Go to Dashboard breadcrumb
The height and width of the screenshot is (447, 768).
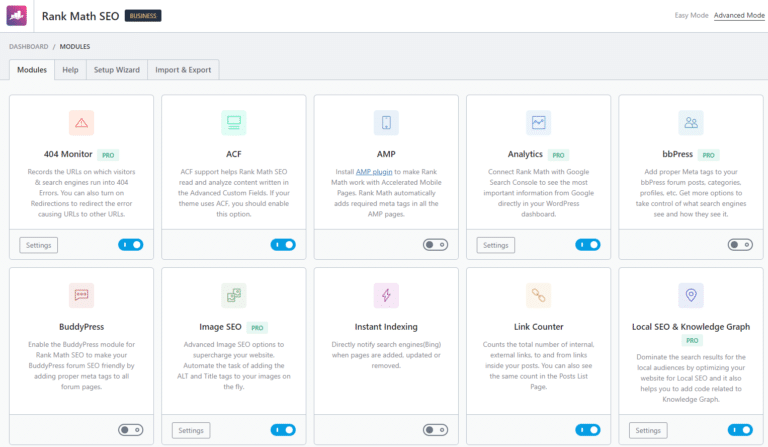[27, 46]
